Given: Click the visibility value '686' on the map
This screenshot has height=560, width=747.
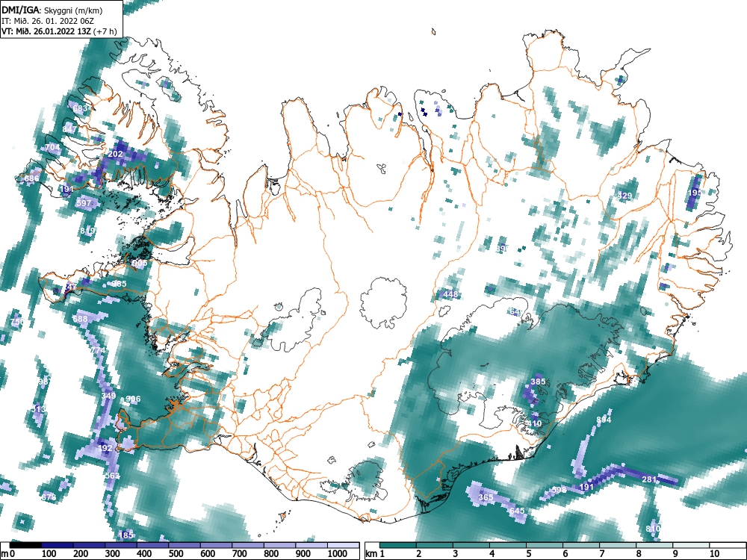Looking at the screenshot, I should click(x=31, y=178).
